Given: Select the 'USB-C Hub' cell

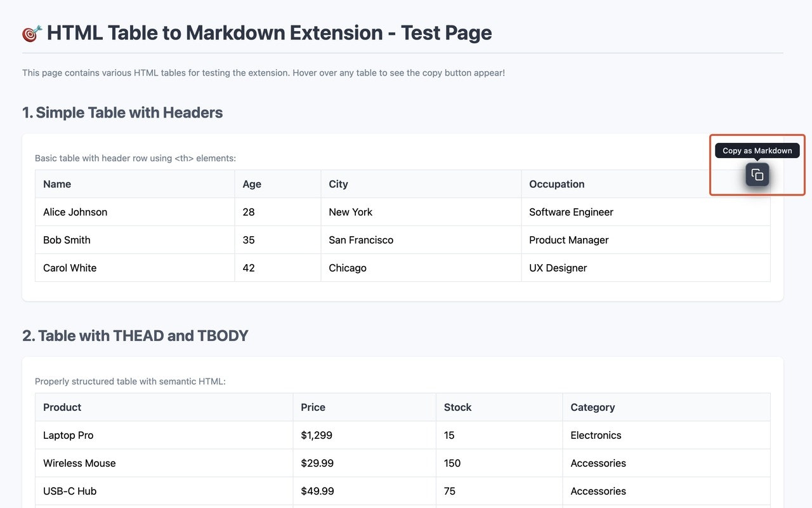Looking at the screenshot, I should tap(164, 491).
